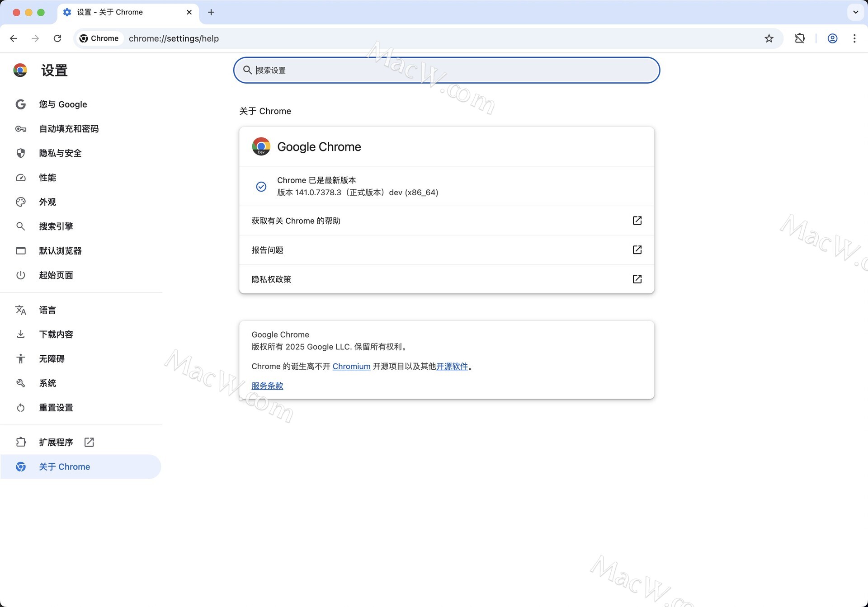Click the Chrome Dev logo beside 设置

pos(20,70)
